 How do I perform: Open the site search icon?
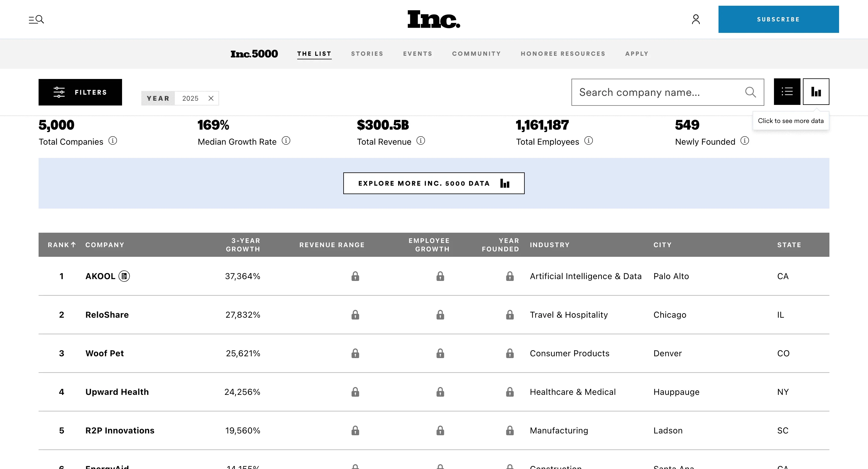(36, 19)
